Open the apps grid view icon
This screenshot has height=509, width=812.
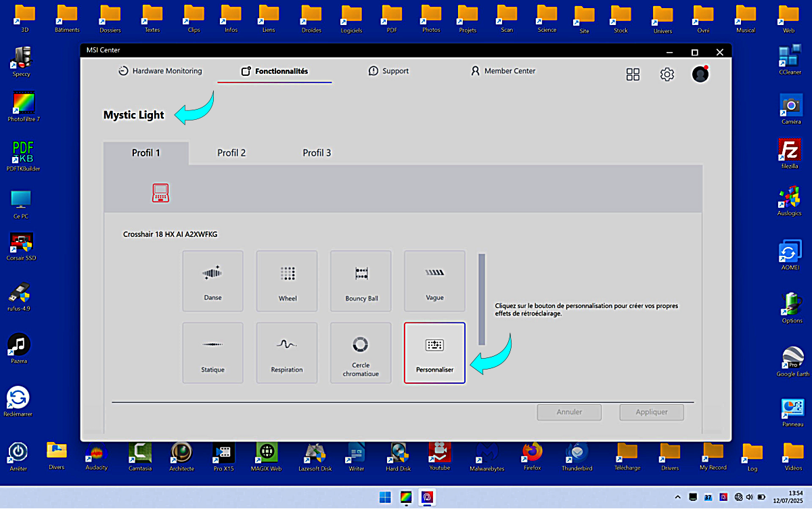633,74
